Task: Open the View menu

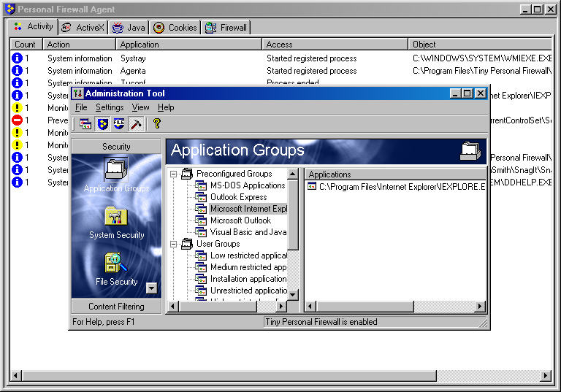Action: pyautogui.click(x=140, y=107)
